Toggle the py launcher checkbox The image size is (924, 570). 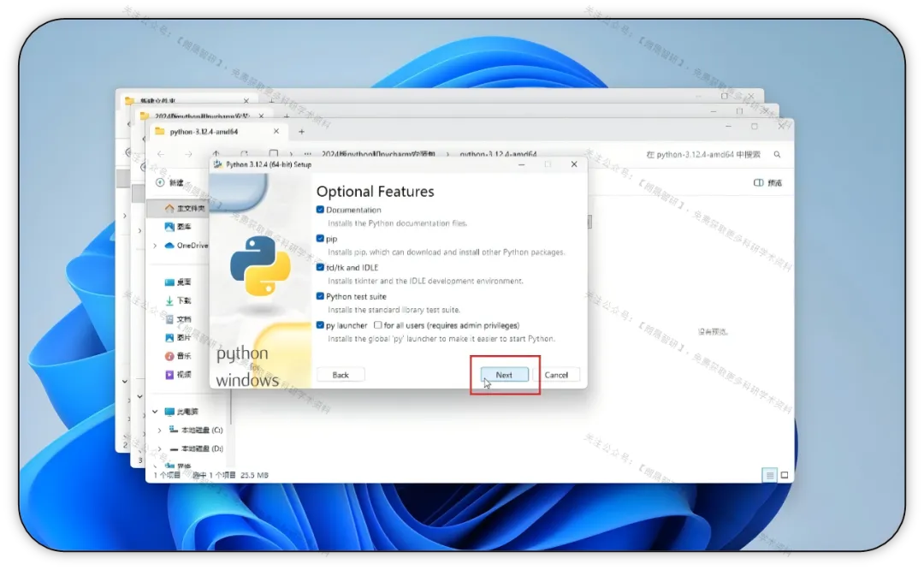click(320, 325)
